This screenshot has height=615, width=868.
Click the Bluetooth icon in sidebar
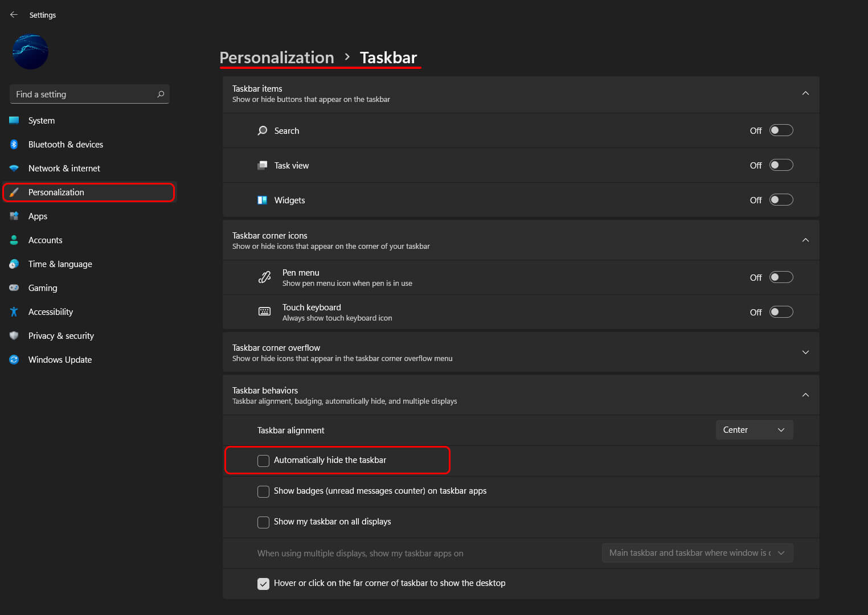(14, 144)
